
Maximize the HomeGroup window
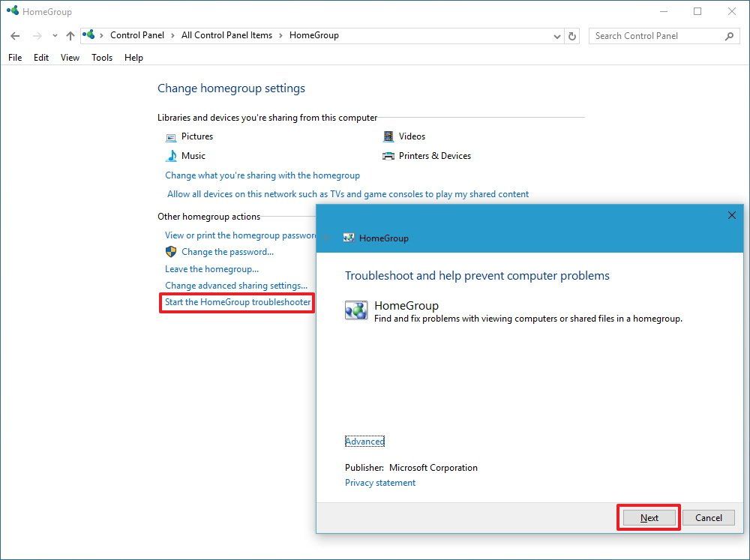[x=697, y=11]
